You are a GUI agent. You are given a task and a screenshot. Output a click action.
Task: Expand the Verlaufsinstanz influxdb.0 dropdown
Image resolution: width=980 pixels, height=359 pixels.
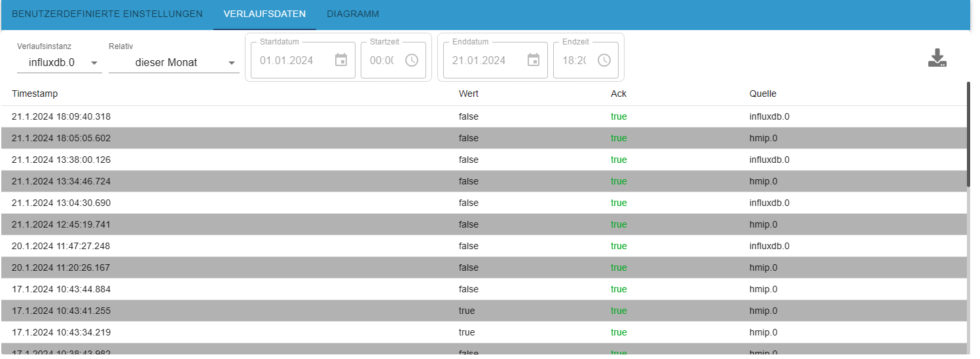click(x=59, y=63)
